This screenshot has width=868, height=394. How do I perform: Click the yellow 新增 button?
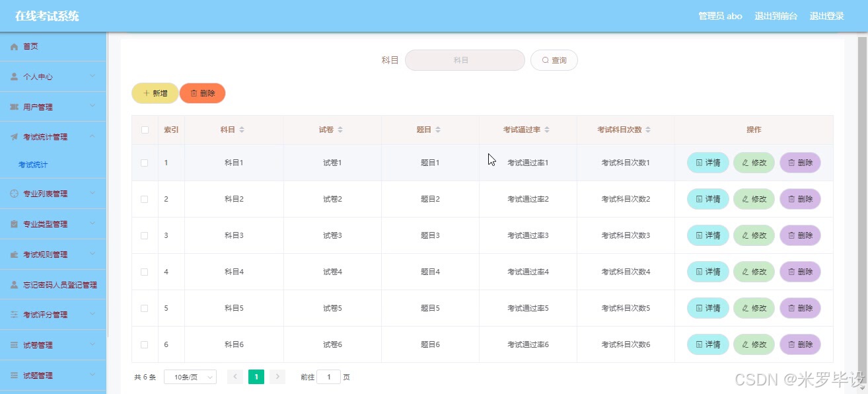click(x=155, y=93)
